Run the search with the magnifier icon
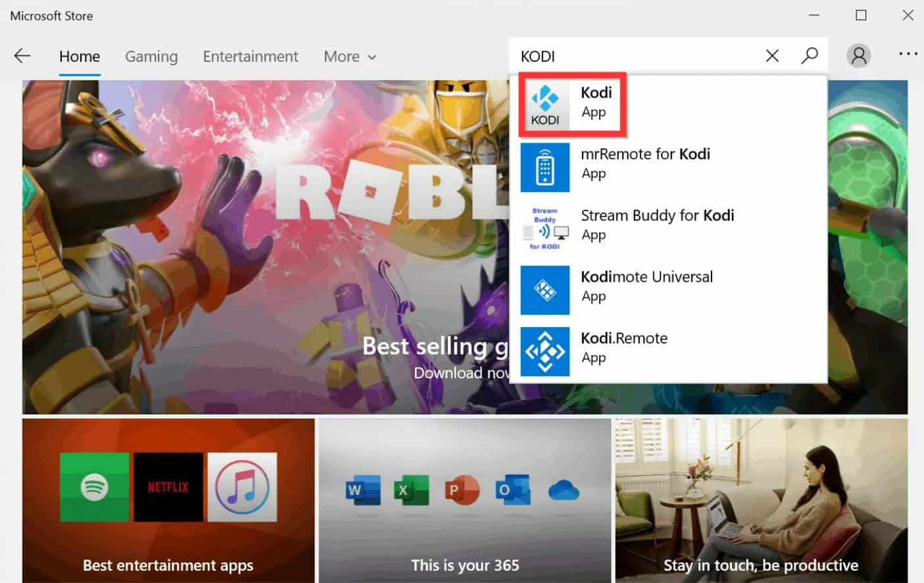Screen dimensions: 924x583 [x=810, y=56]
